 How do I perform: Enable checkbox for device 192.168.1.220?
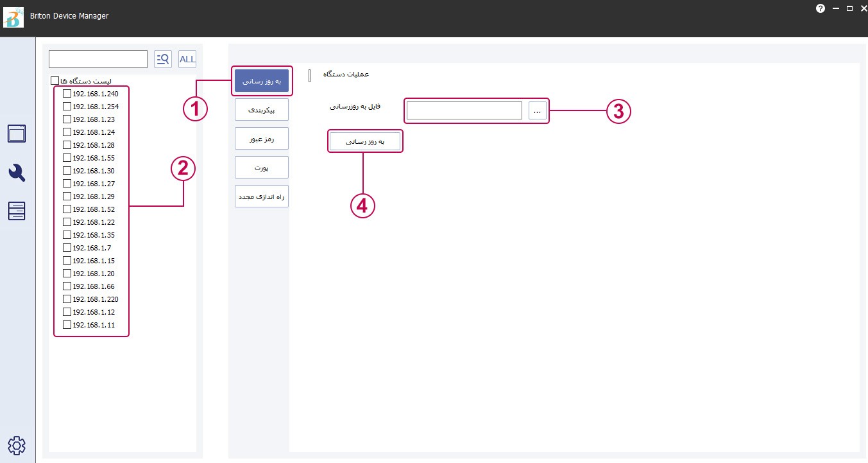[67, 299]
